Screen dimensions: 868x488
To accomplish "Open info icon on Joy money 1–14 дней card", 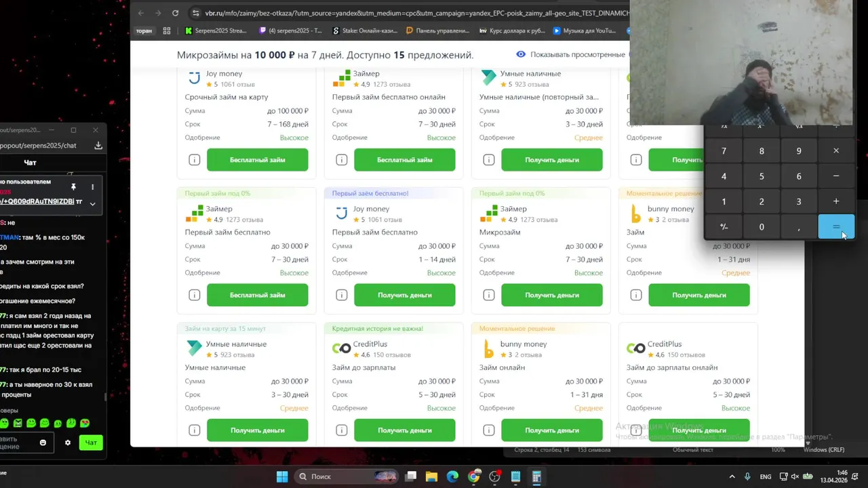I will click(341, 295).
